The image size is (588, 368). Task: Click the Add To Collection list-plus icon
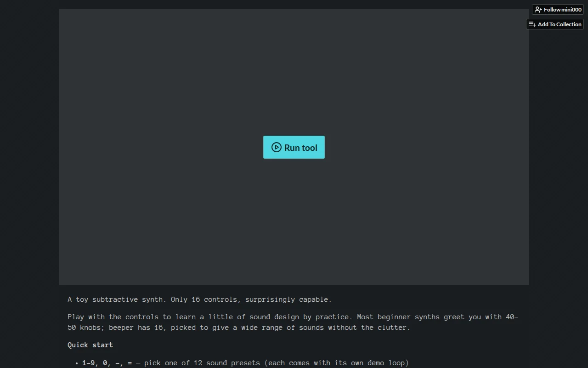click(x=532, y=24)
